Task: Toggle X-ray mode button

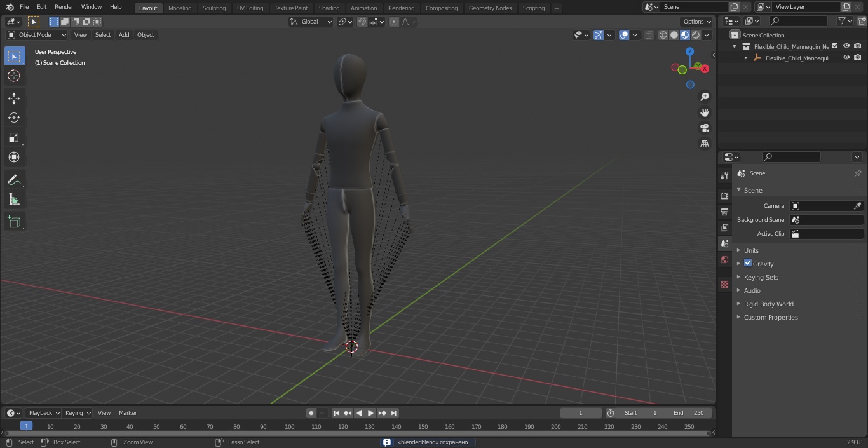Action: click(649, 35)
